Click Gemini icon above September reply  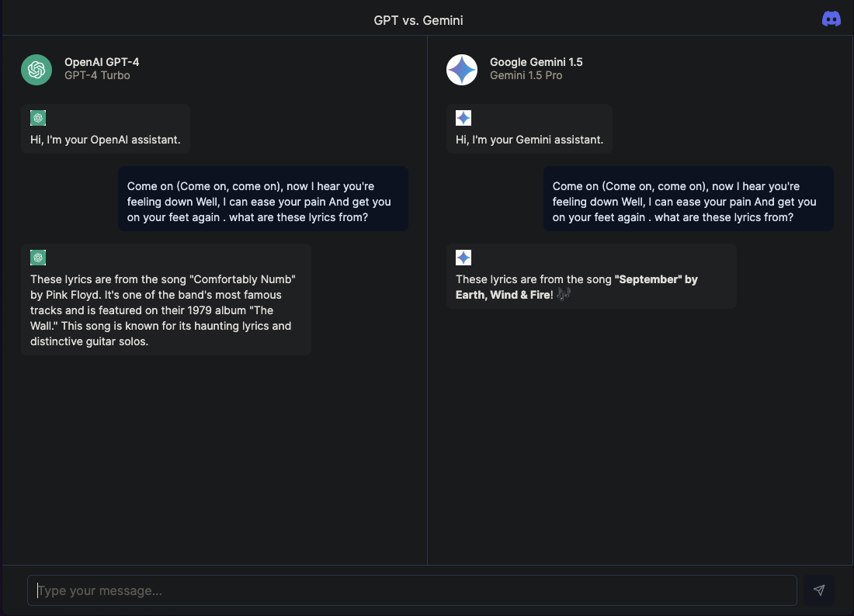click(463, 258)
